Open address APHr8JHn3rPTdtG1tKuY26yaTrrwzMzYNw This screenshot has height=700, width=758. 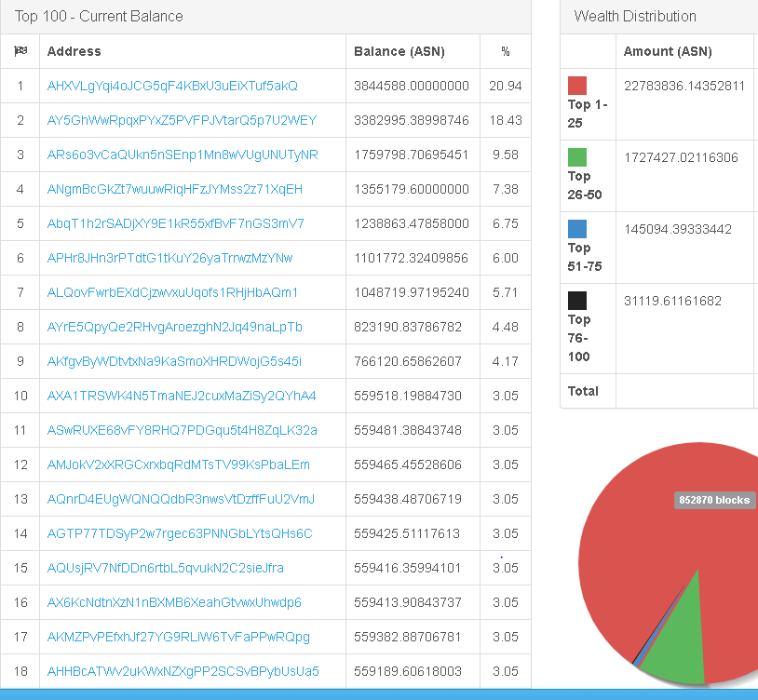[x=169, y=258]
